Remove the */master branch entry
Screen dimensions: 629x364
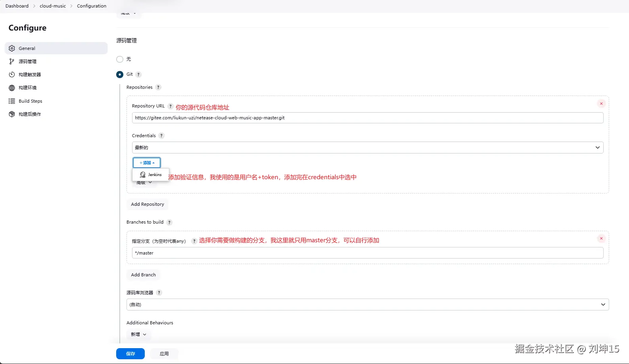601,238
